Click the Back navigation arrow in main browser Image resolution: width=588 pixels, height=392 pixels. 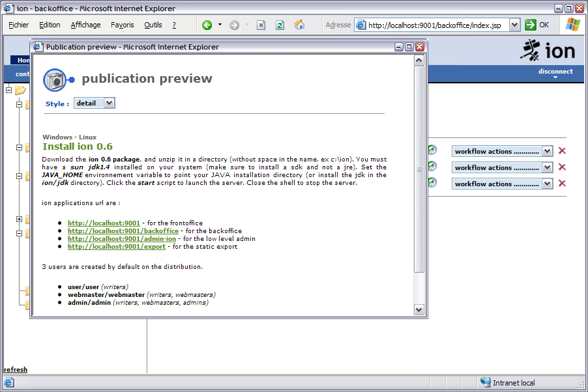(207, 25)
